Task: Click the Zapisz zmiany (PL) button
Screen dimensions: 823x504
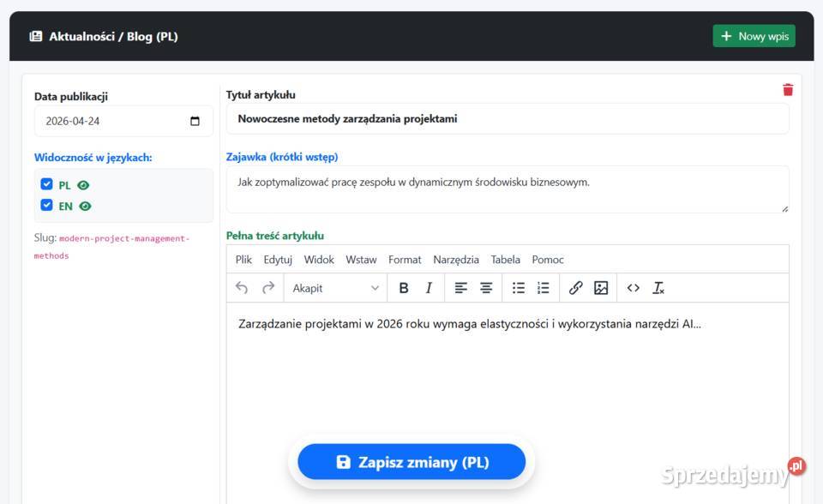Action: pos(411,461)
